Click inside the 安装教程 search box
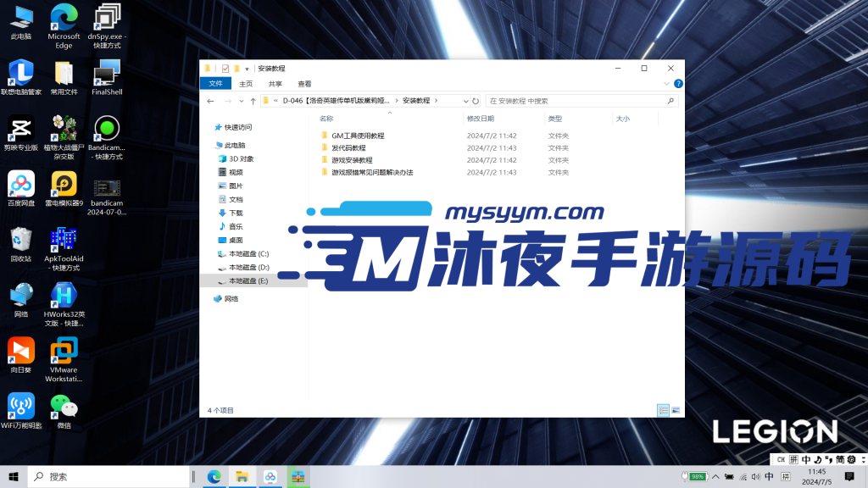 576,100
